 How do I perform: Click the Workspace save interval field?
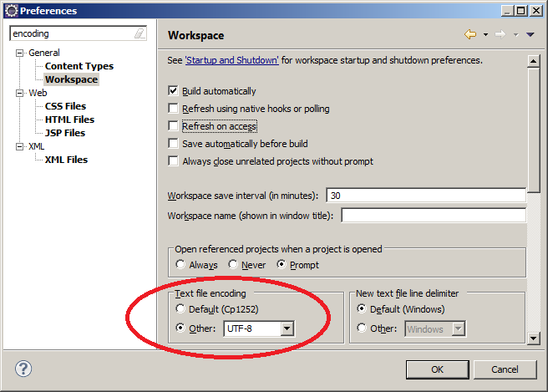tap(425, 196)
